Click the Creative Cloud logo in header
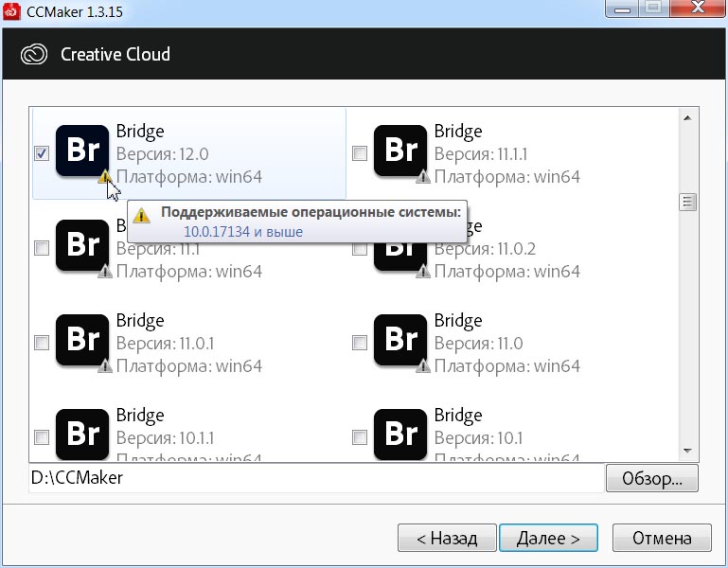The height and width of the screenshot is (568, 728). [34, 54]
